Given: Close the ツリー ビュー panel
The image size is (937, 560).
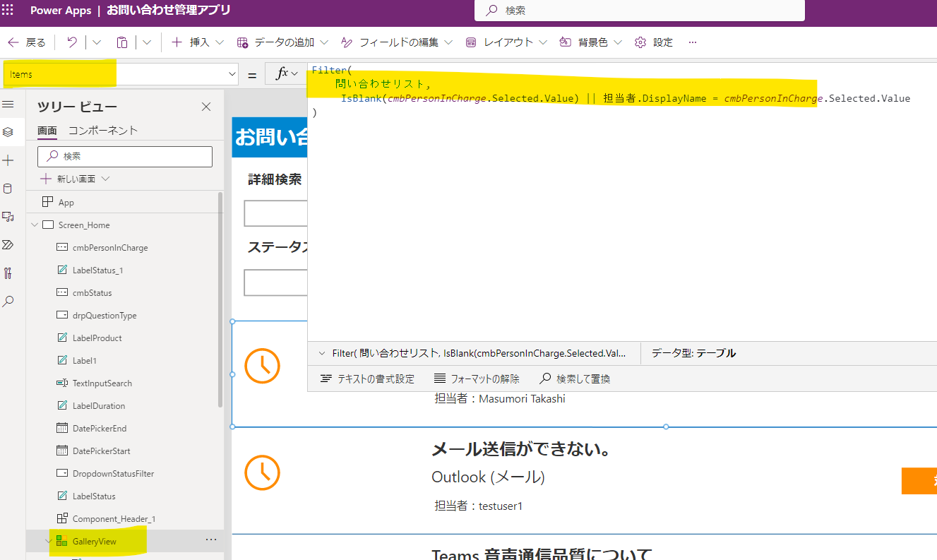Looking at the screenshot, I should coord(206,107).
